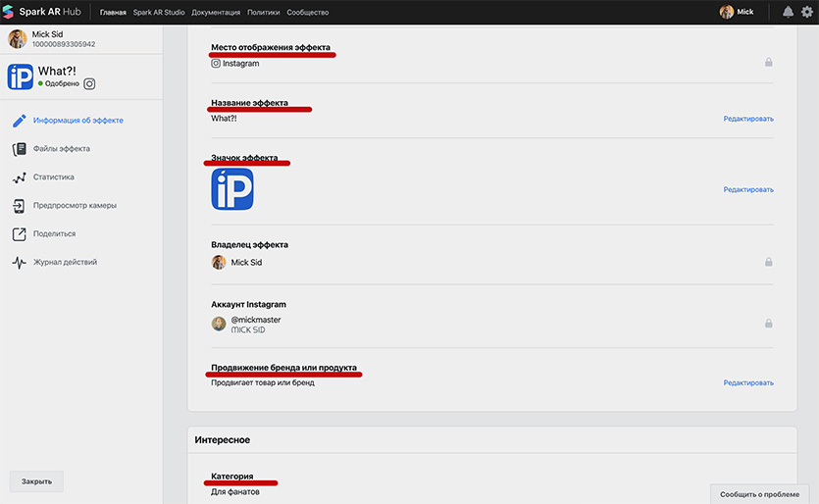This screenshot has width=819, height=504.
Task: Click the Mick Sid name in sidebar header
Action: (x=47, y=34)
